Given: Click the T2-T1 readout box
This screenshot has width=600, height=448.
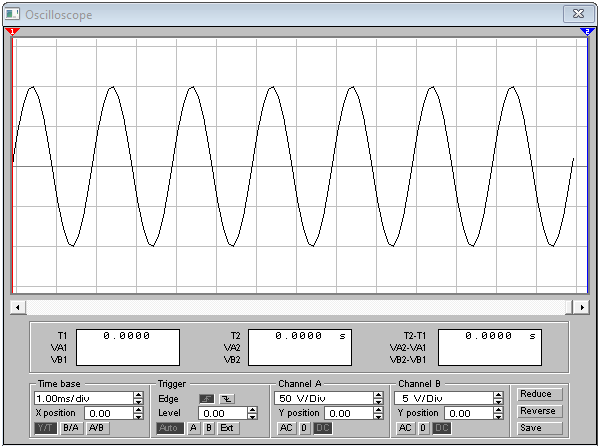Looking at the screenshot, I should click(x=490, y=347).
